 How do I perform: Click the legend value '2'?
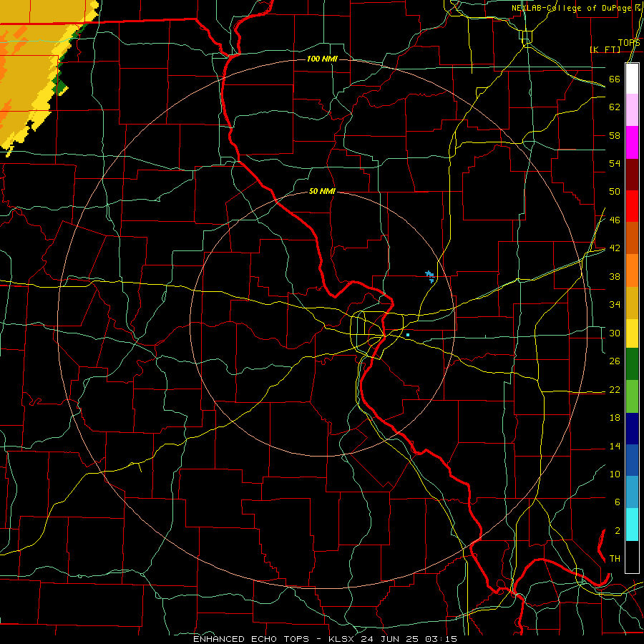[617, 531]
